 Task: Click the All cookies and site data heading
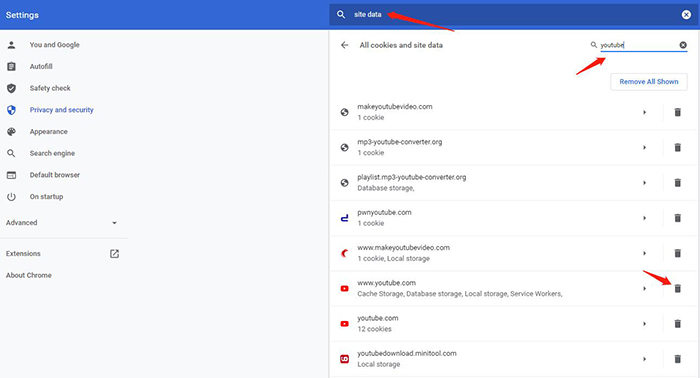point(401,45)
